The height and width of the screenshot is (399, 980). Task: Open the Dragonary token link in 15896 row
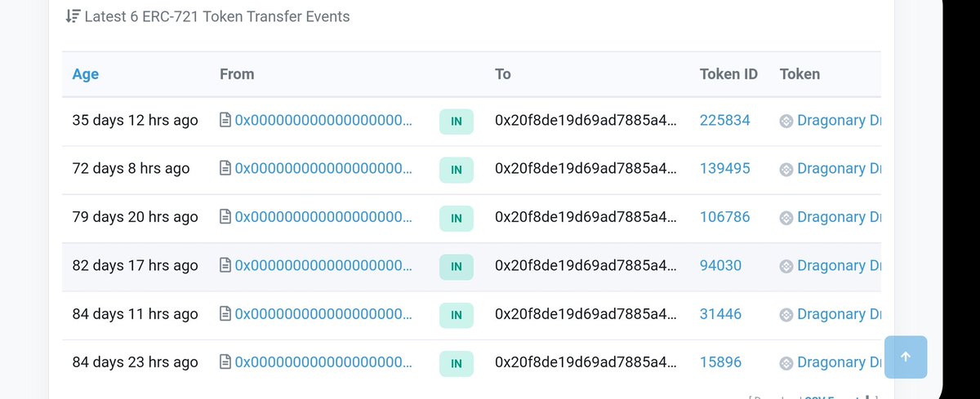click(839, 362)
